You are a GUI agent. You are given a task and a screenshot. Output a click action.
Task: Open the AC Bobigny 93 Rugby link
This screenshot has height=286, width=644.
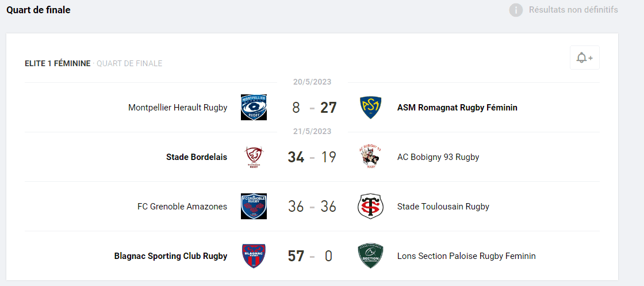(x=438, y=157)
